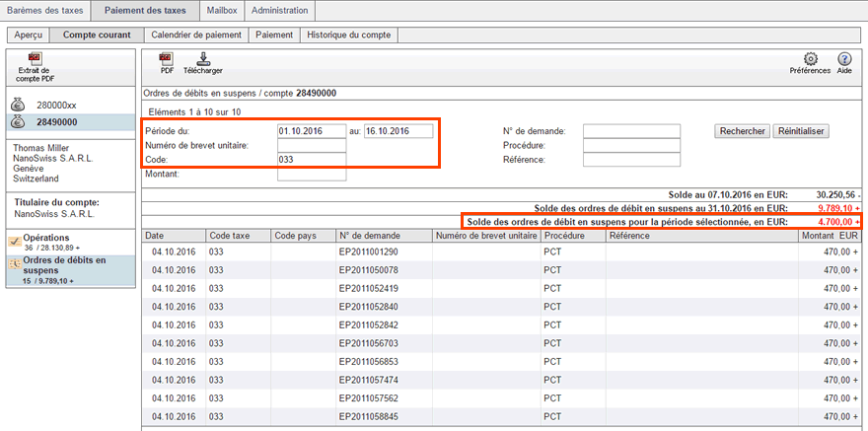Click the 4.700,00 selected period balance
Viewport: 868px width, 431px height.
coord(838,222)
